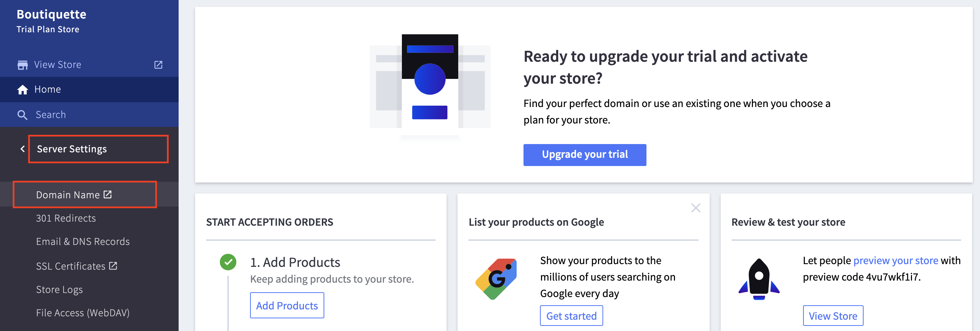Click the external link icon beside View Store

click(x=158, y=65)
